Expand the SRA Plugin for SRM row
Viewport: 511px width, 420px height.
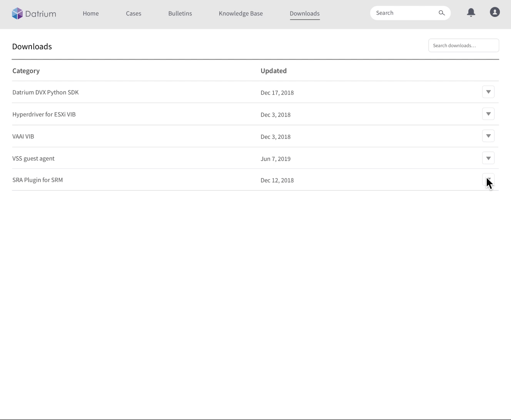488,180
